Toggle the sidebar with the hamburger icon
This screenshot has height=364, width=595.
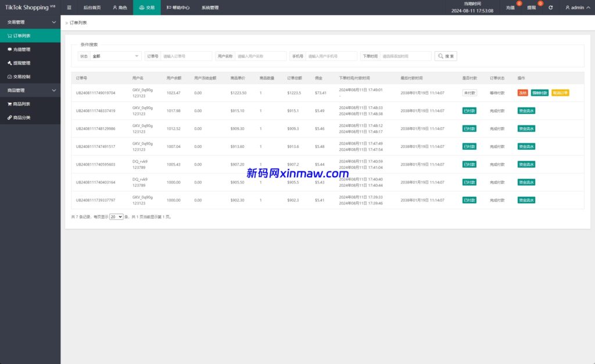point(69,8)
